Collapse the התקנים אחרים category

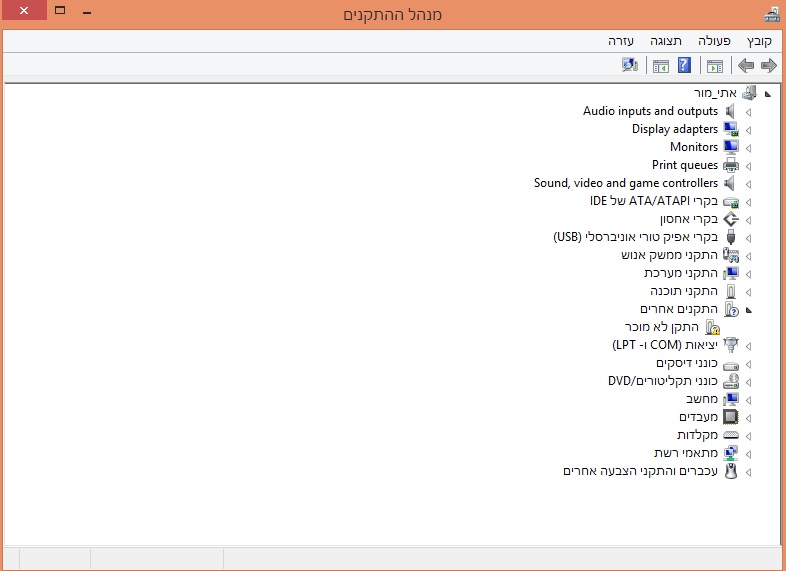pos(749,310)
